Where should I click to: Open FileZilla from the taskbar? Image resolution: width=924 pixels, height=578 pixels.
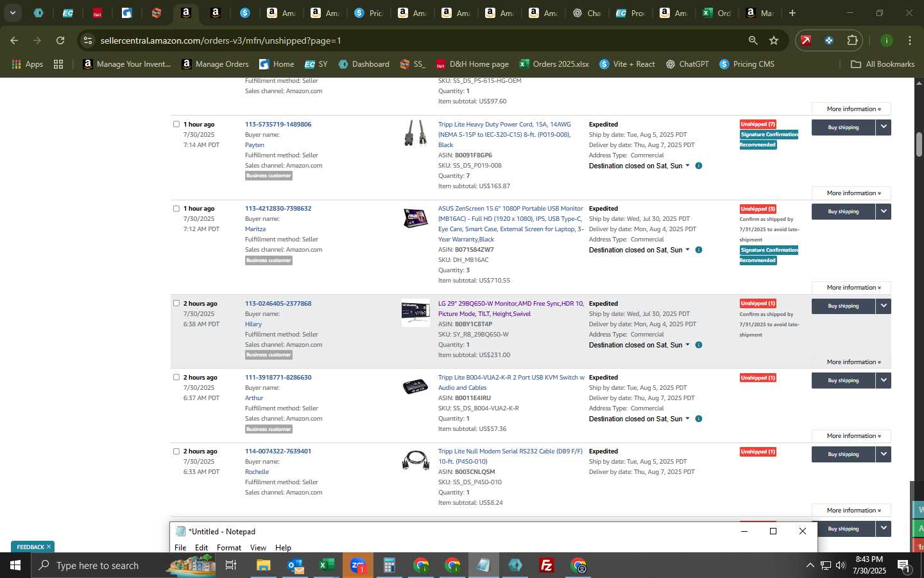[x=547, y=565]
